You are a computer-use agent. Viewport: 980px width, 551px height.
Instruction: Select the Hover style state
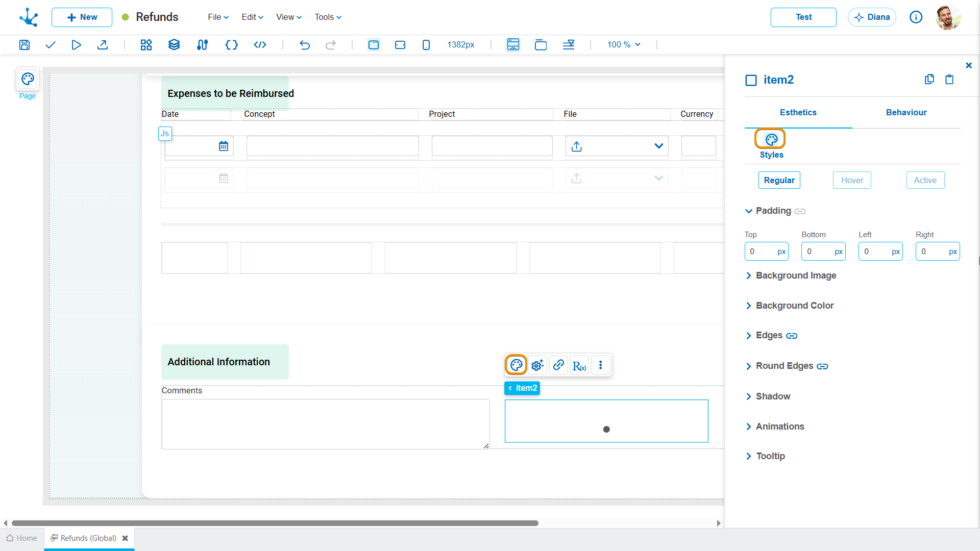pyautogui.click(x=852, y=180)
